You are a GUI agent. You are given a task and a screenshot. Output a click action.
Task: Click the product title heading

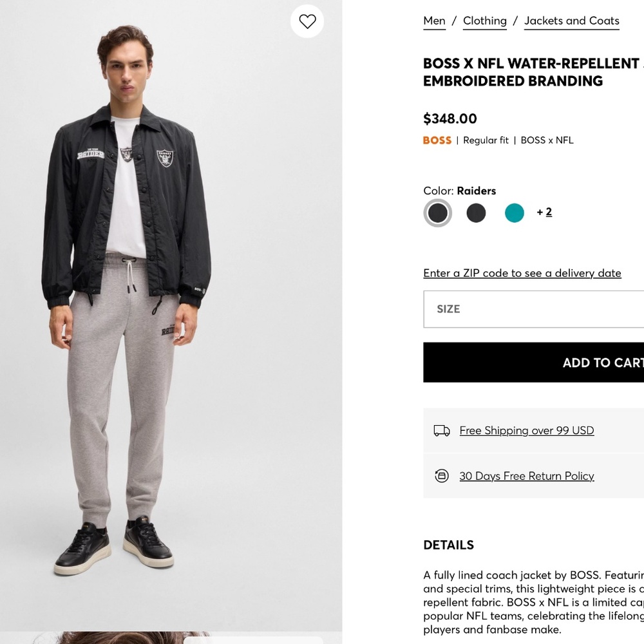click(x=528, y=72)
